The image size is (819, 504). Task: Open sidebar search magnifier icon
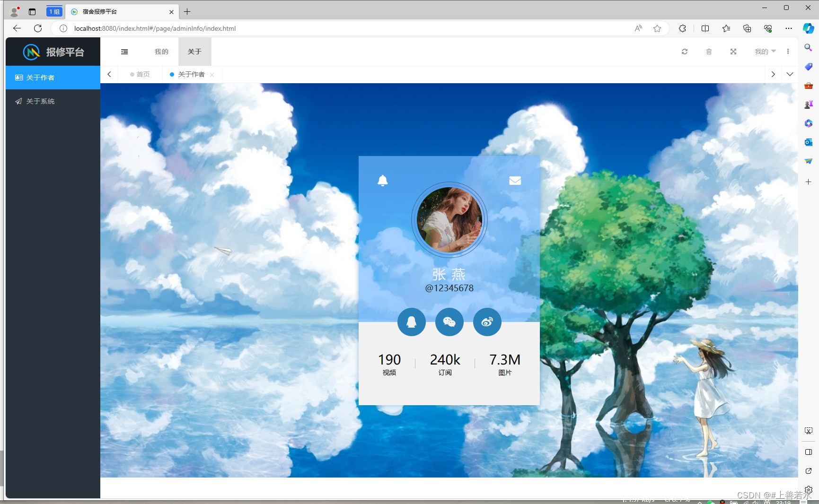click(808, 47)
